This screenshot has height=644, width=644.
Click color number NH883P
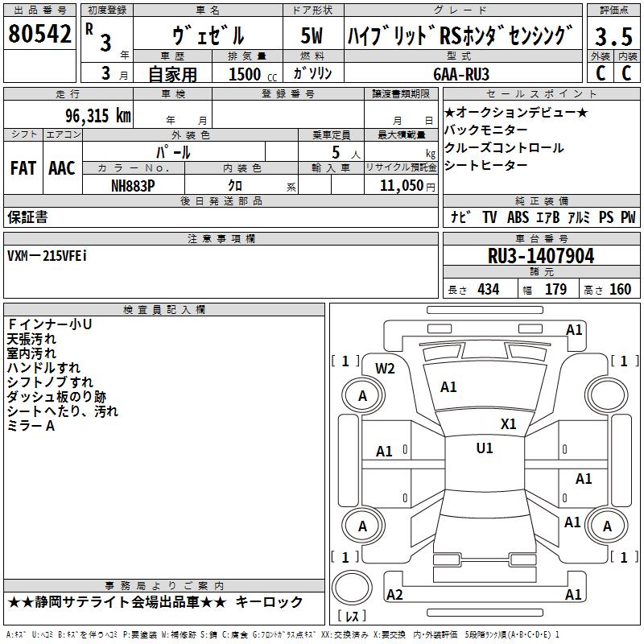click(133, 186)
